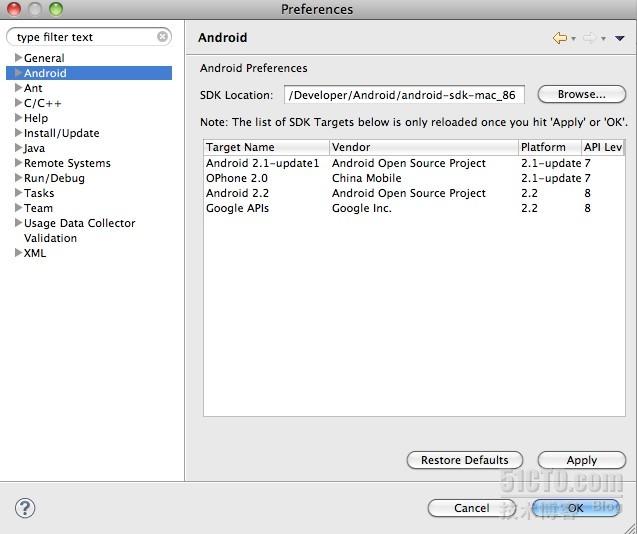The height and width of the screenshot is (534, 637).
Task: Select General in the preferences tree
Action: pos(44,58)
